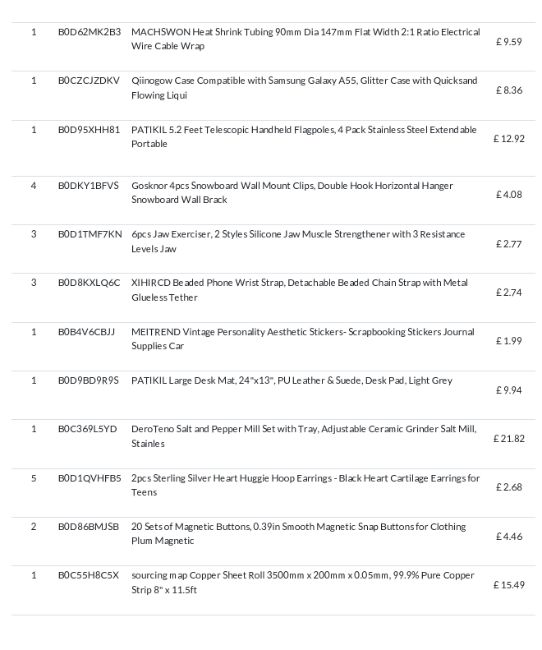This screenshot has height=650, width=542.
Task: Click ASIN B0C369L5YD
Action: point(87,429)
